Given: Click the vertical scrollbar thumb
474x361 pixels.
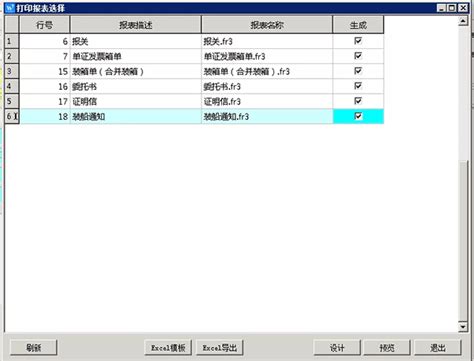Looking at the screenshot, I should [463, 240].
